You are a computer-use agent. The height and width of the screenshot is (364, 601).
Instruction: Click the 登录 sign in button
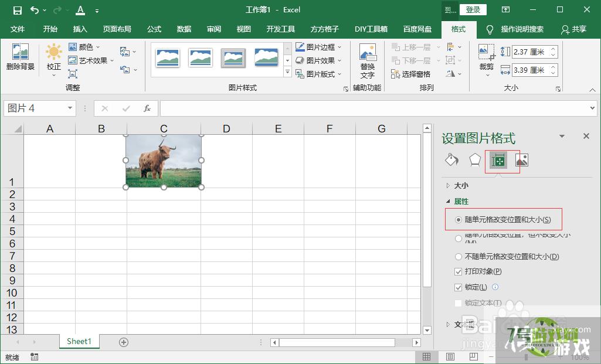point(473,10)
